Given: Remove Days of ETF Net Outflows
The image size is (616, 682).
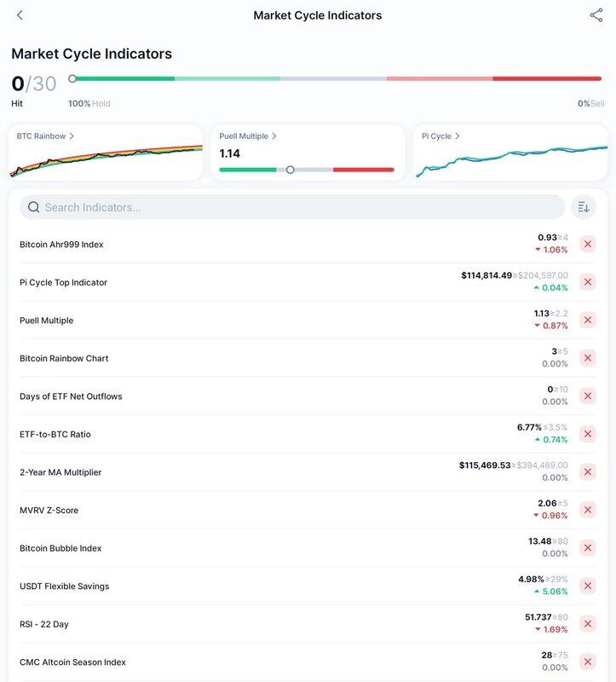Looking at the screenshot, I should (x=588, y=396).
